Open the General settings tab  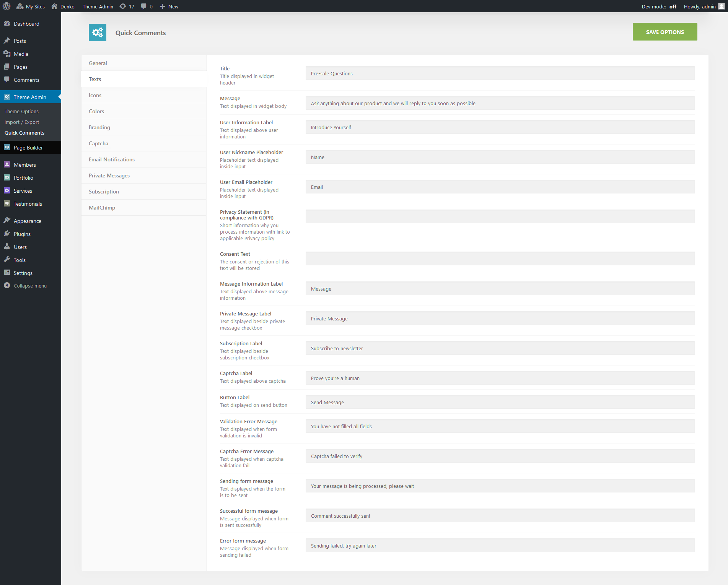tap(144, 63)
